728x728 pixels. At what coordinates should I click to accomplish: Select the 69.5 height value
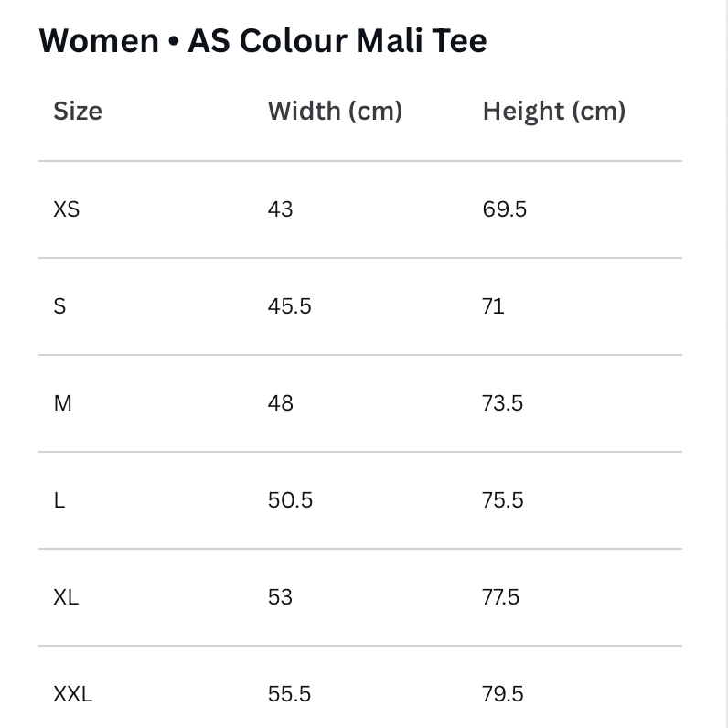click(x=504, y=209)
